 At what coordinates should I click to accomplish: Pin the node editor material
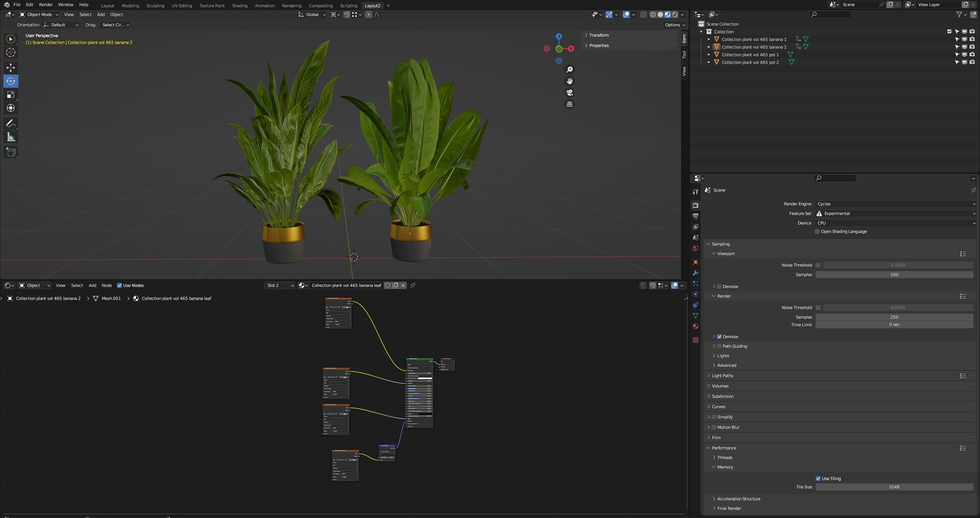click(x=413, y=285)
